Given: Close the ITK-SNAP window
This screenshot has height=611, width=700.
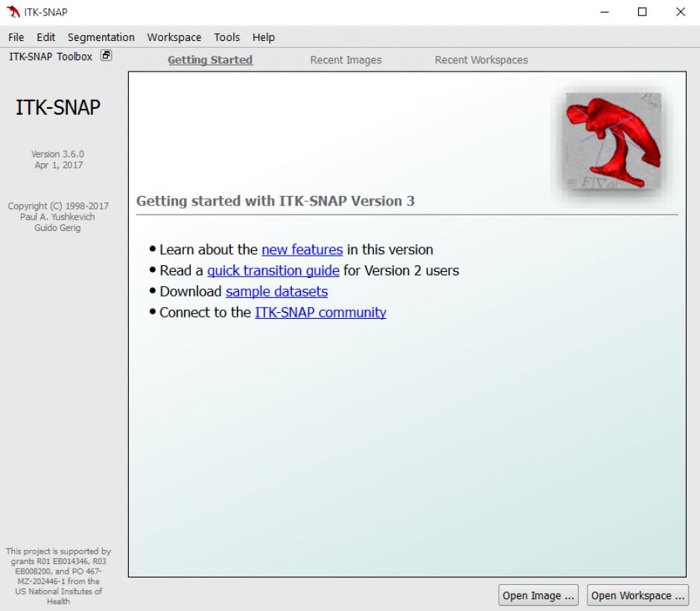Looking at the screenshot, I should 681,12.
